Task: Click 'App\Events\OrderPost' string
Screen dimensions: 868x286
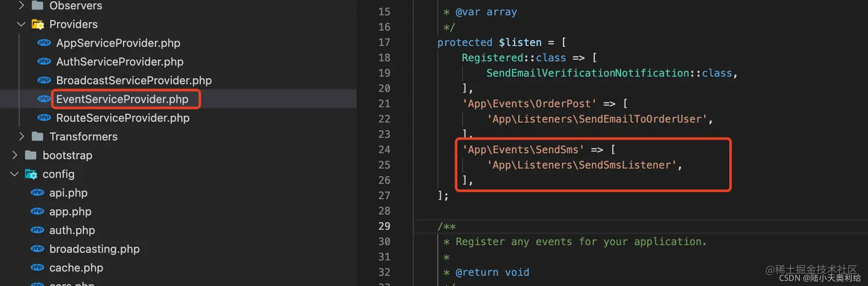Action: 530,103
